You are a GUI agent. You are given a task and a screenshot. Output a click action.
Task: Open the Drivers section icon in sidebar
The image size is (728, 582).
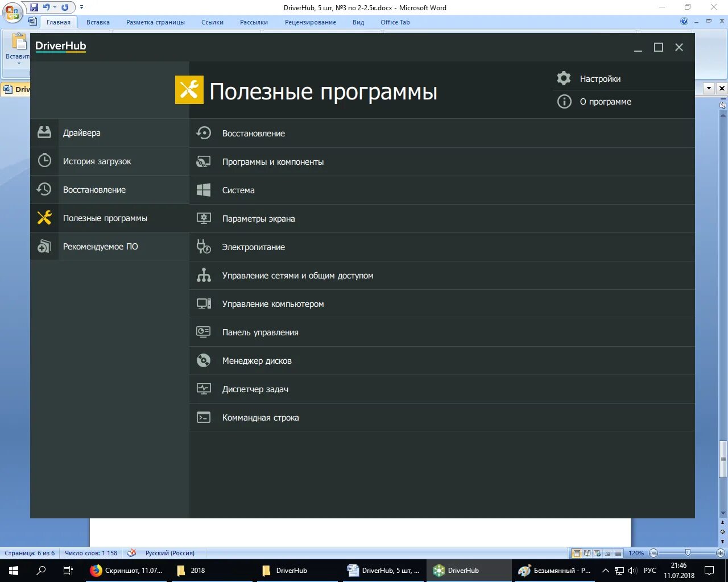[44, 132]
